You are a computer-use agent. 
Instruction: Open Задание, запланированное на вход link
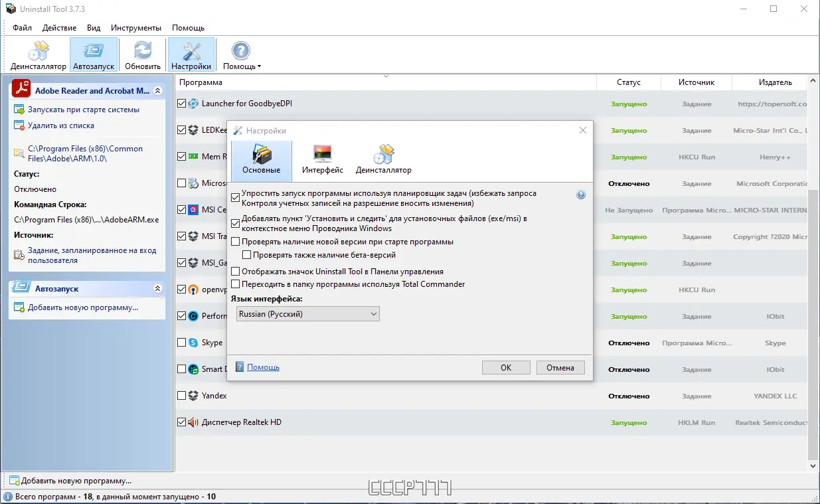92,255
